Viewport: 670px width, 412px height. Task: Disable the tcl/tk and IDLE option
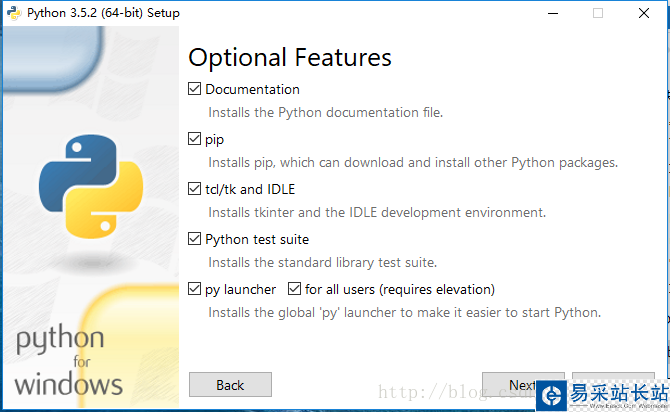click(x=195, y=189)
